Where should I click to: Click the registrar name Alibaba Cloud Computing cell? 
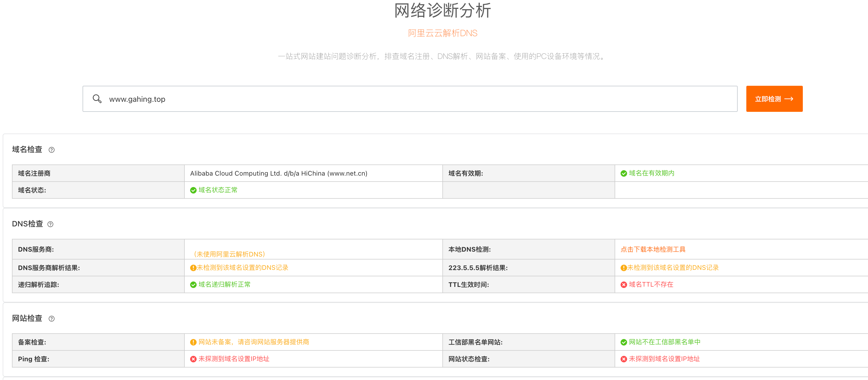[x=279, y=173]
